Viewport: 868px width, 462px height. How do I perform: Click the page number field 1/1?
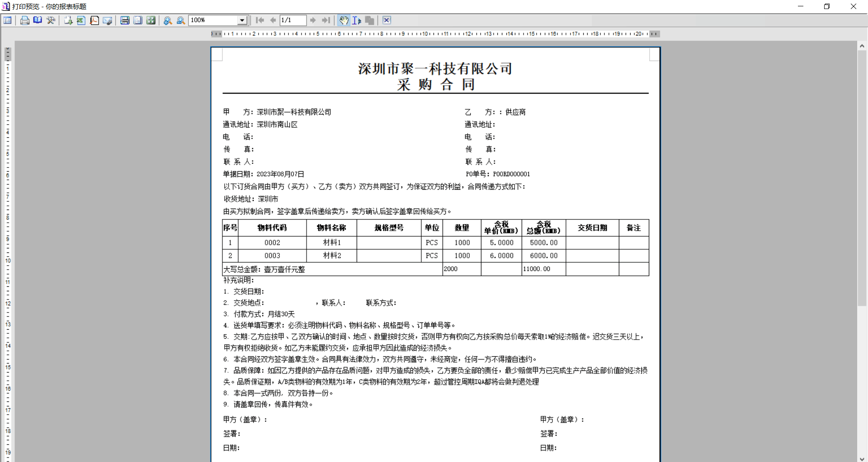293,20
